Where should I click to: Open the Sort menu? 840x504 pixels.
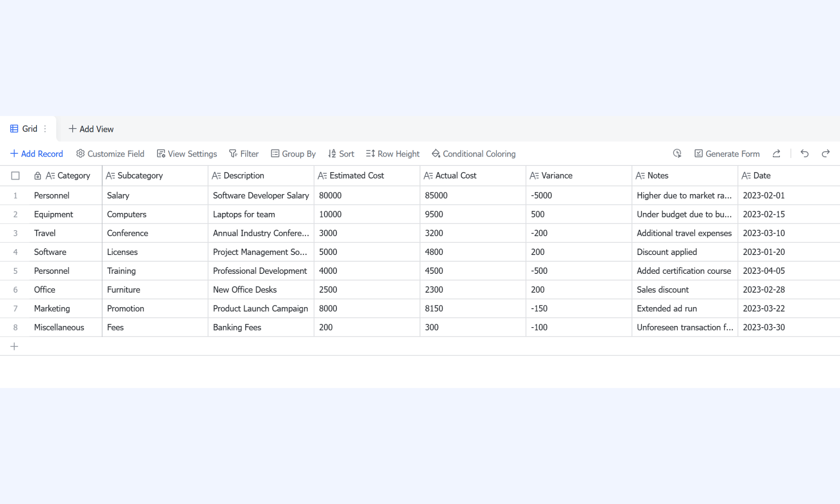coord(341,154)
